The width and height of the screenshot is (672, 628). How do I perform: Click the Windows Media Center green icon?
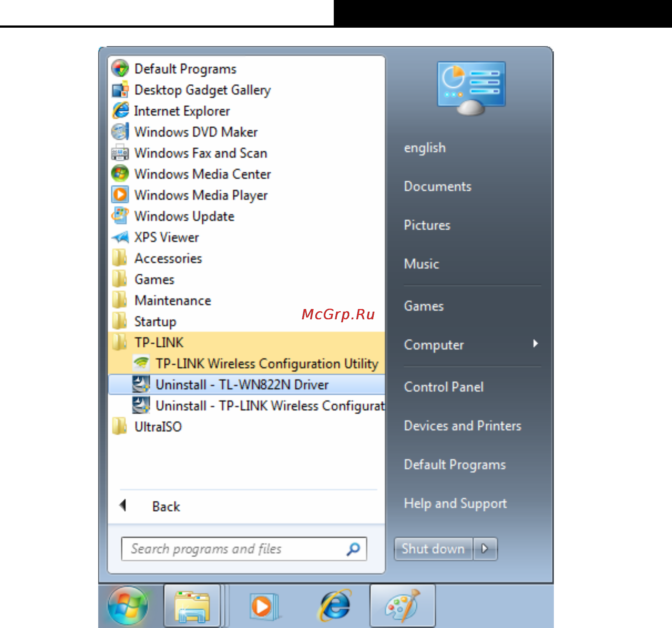pyautogui.click(x=120, y=174)
